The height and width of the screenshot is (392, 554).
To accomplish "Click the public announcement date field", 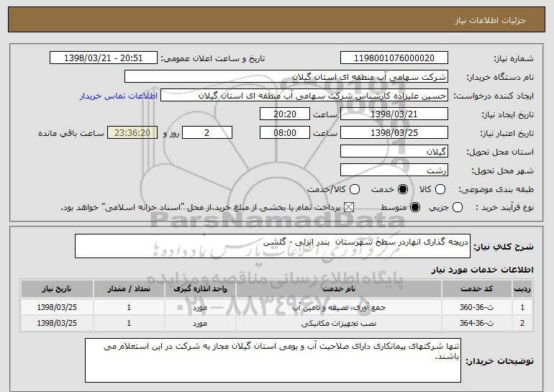I will point(104,58).
